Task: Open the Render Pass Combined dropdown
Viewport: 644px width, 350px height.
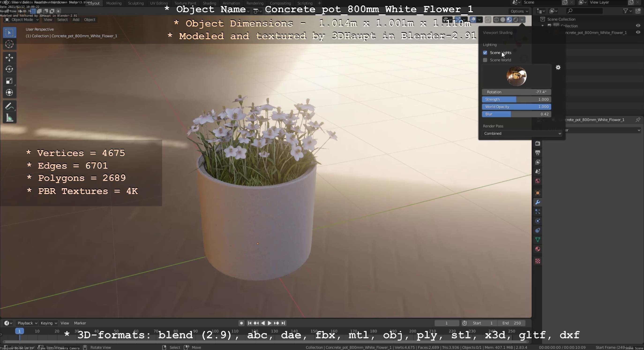Action: click(522, 133)
